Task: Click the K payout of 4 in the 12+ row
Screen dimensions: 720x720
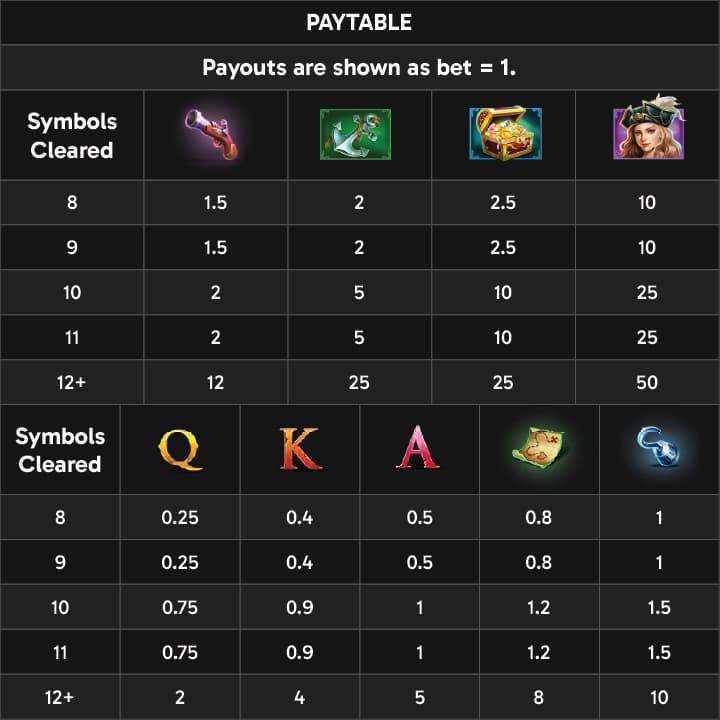Action: [x=299, y=698]
